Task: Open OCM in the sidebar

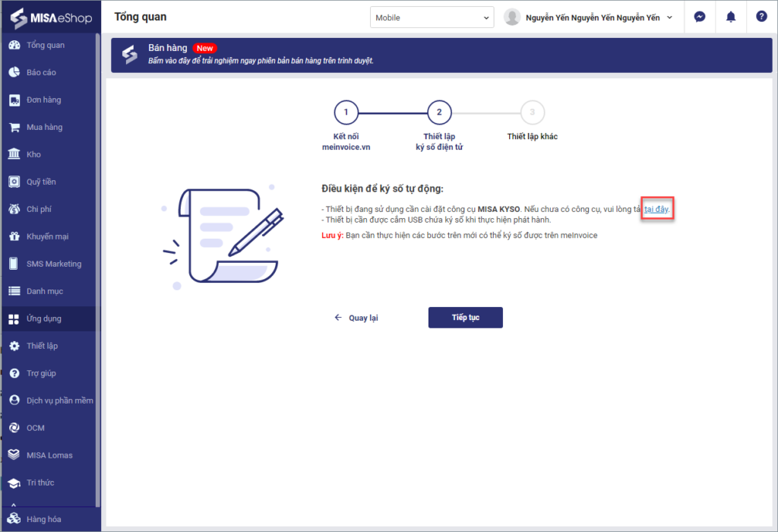Action: click(x=49, y=428)
